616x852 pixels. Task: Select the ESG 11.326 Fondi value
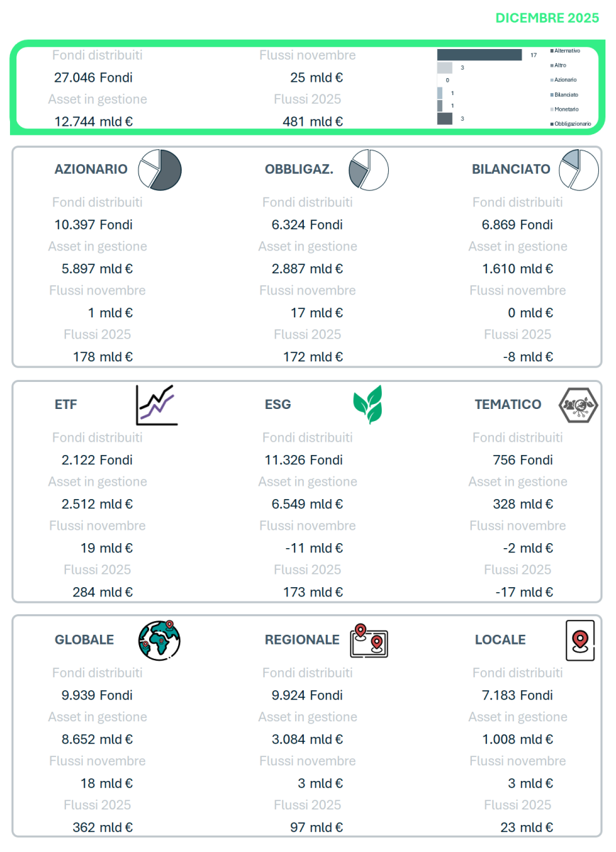coord(304,460)
